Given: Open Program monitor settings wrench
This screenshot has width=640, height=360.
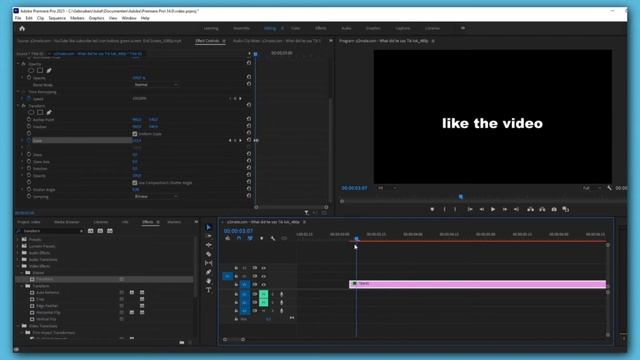Looking at the screenshot, I should tap(609, 188).
